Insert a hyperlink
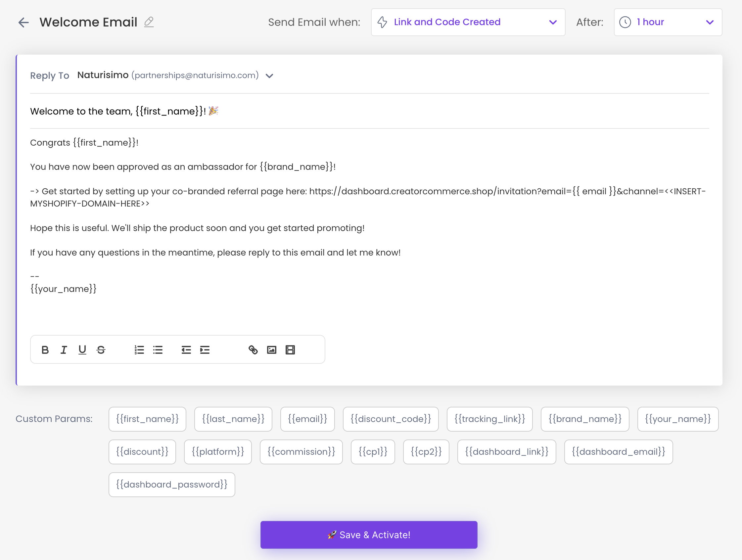Viewport: 742px width, 560px height. [x=253, y=350]
